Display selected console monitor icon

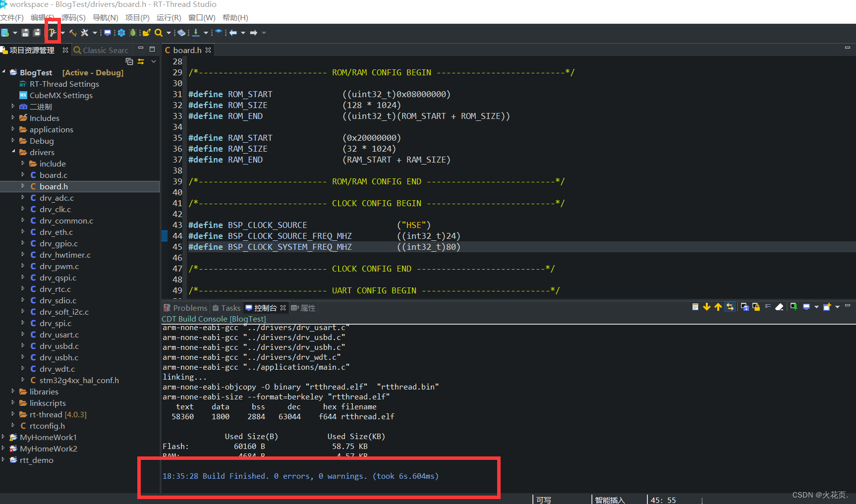coord(806,307)
